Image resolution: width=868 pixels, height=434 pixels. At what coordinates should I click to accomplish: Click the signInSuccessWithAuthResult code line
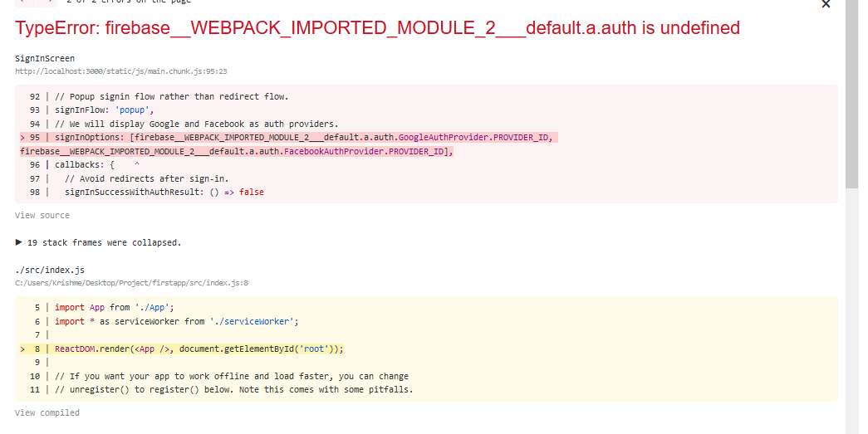[x=164, y=193]
